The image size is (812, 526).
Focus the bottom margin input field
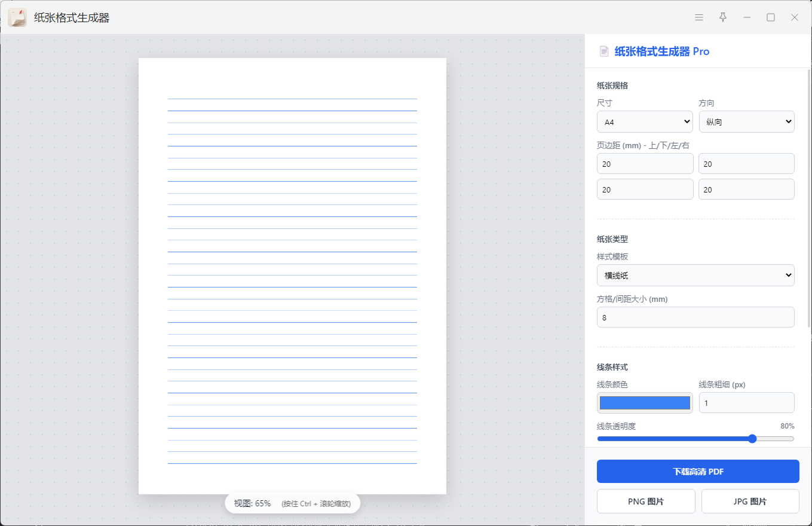[746, 164]
